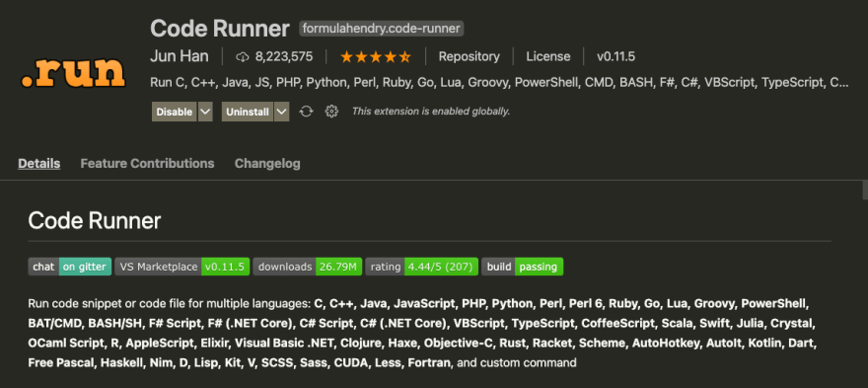
Task: Click the Uninstall button
Action: (248, 112)
